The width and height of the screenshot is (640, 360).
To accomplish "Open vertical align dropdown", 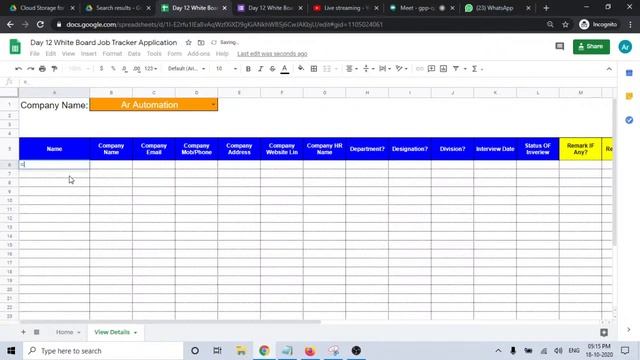I will point(369,69).
